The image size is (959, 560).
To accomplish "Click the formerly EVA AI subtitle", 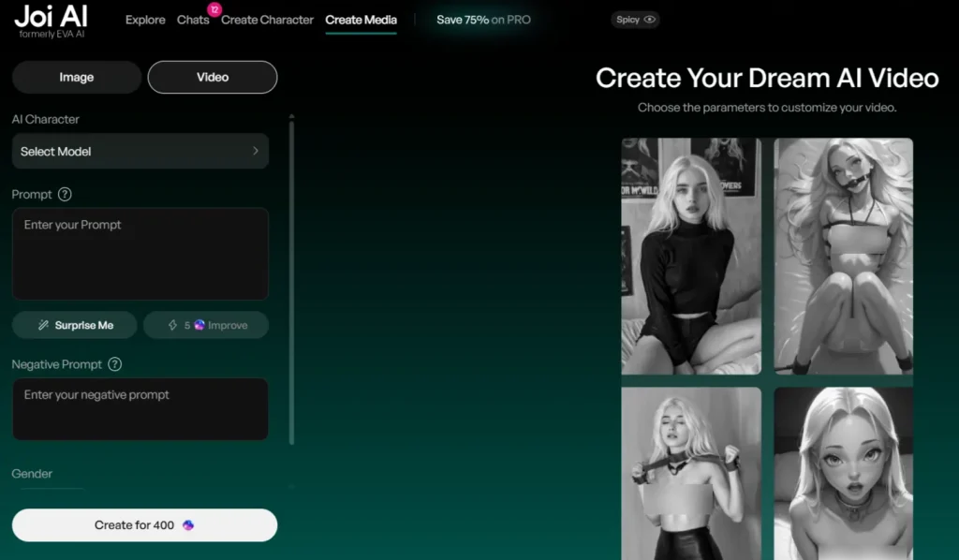I will pos(52,35).
